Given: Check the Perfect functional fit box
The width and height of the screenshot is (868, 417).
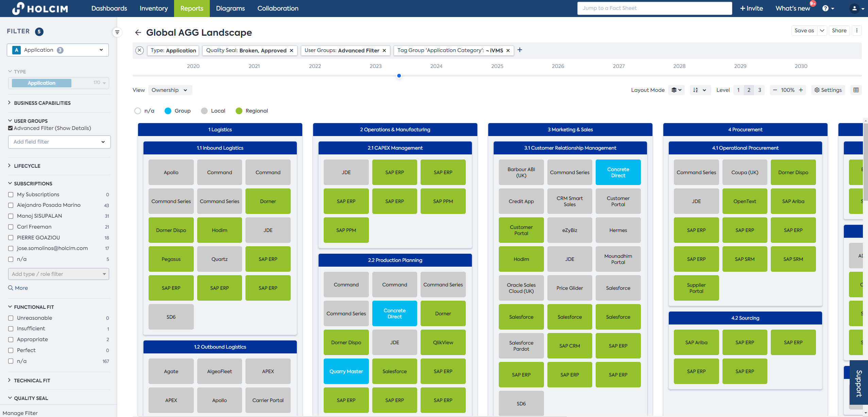Looking at the screenshot, I should pyautogui.click(x=11, y=350).
